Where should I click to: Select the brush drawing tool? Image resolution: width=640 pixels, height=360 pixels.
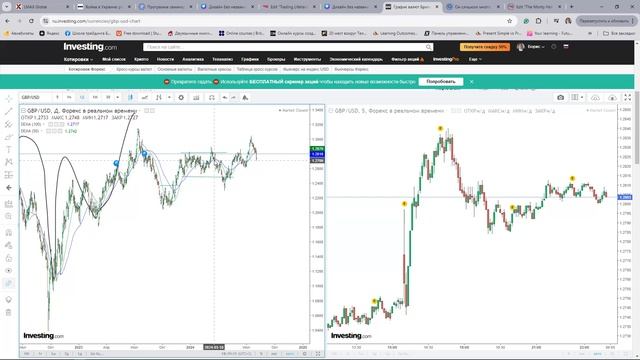coord(9,137)
